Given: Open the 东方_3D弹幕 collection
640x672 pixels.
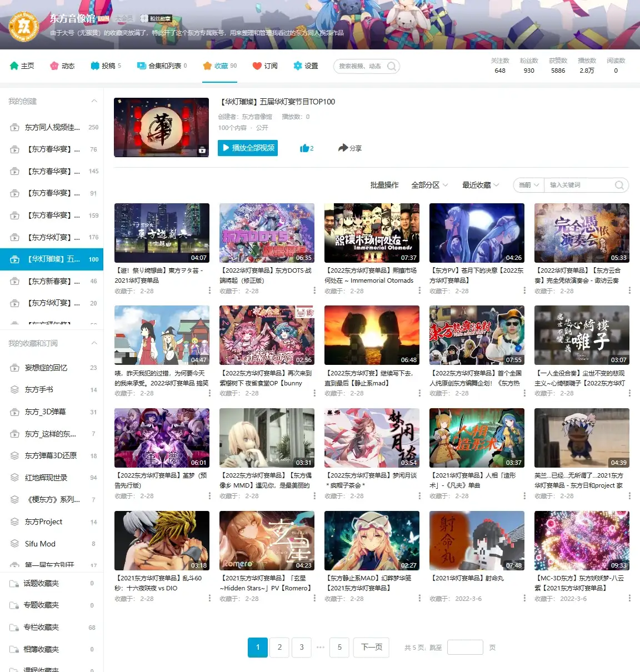Looking at the screenshot, I should pos(51,412).
